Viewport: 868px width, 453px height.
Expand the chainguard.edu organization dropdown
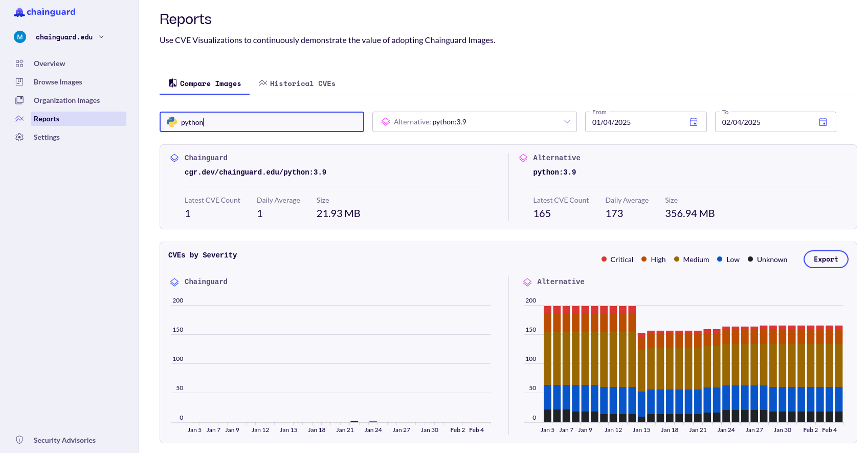pos(101,37)
